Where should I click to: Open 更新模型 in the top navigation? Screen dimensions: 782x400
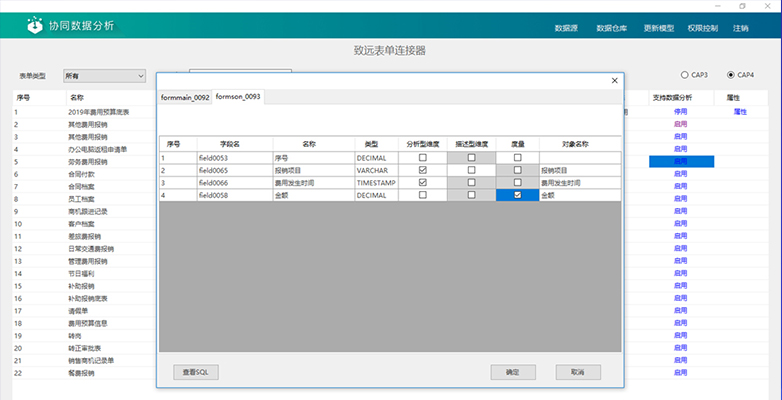tap(658, 28)
